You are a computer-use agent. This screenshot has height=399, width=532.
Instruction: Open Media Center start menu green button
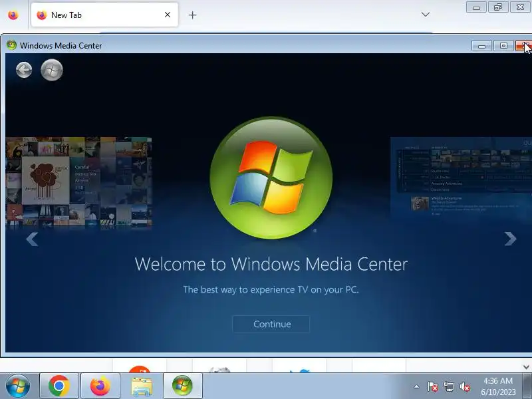point(52,70)
